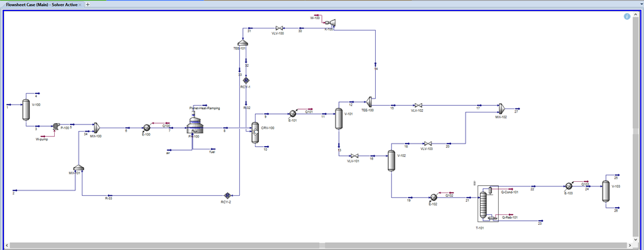The height and width of the screenshot is (250, 644).
Task: Click stream label 34
Action: coord(85,134)
